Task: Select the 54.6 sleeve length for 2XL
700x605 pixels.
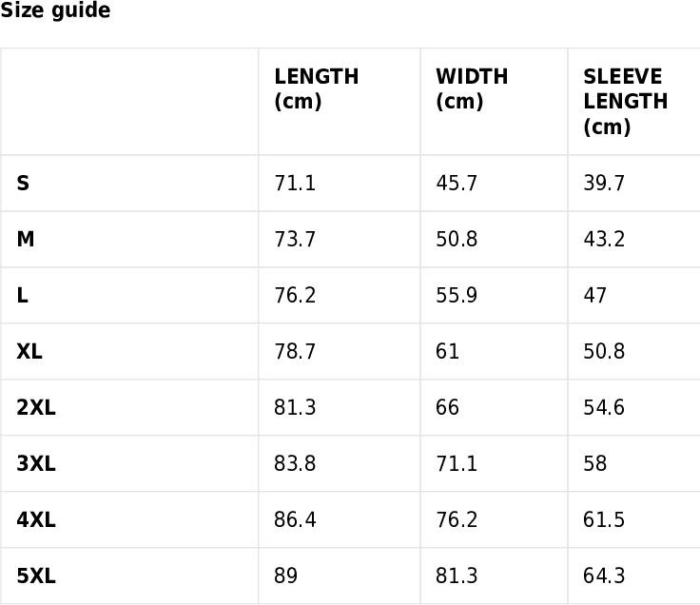Action: click(x=604, y=407)
